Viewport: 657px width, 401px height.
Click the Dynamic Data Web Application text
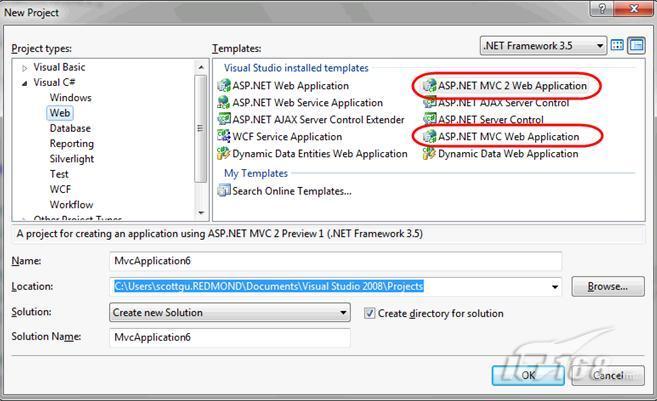(x=508, y=154)
